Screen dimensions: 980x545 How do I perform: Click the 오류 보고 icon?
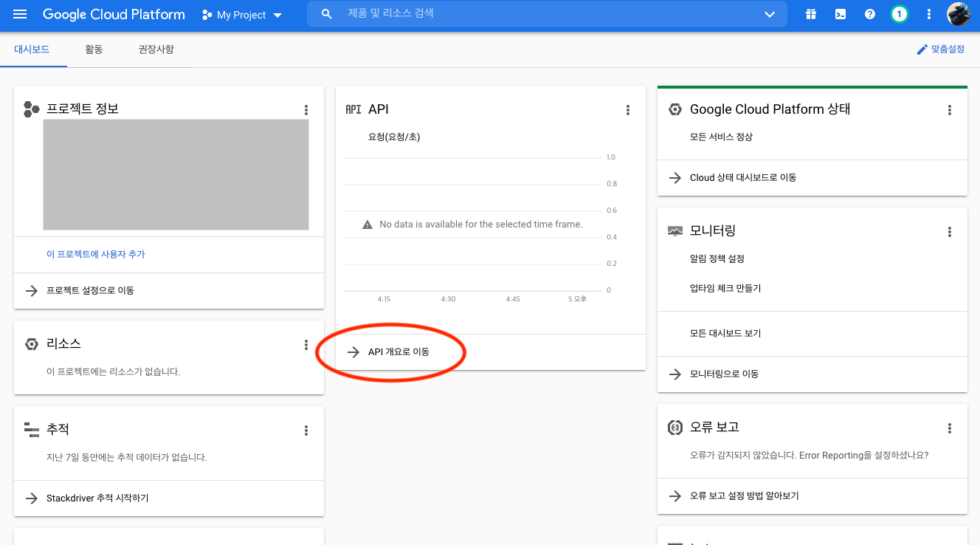coord(674,427)
